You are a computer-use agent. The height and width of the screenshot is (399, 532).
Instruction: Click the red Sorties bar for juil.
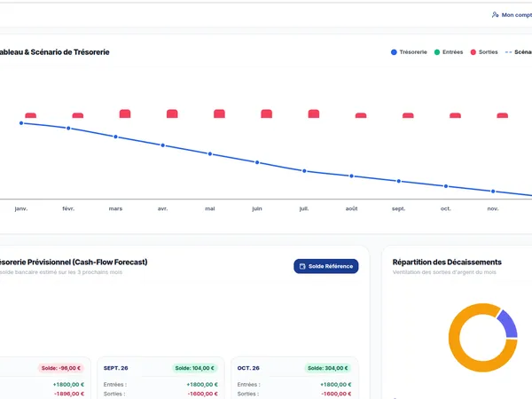(x=314, y=113)
